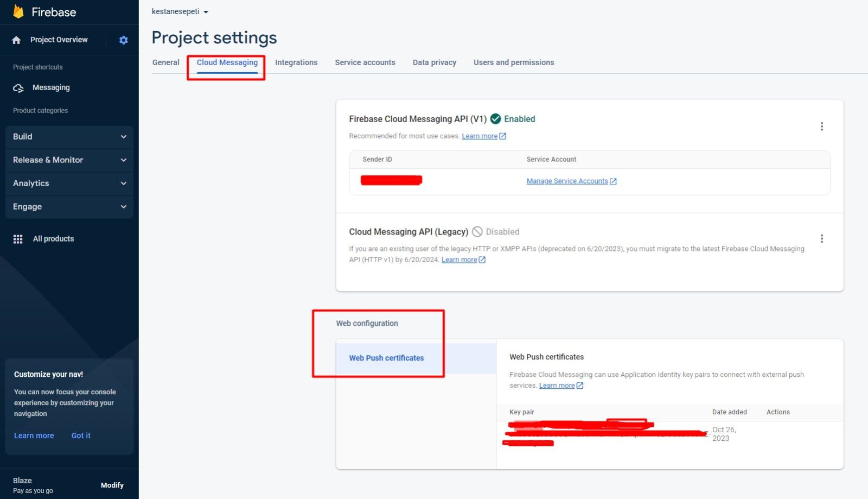Click external link icon beside Manage Service Accounts
Image resolution: width=868 pixels, height=499 pixels.
click(613, 182)
